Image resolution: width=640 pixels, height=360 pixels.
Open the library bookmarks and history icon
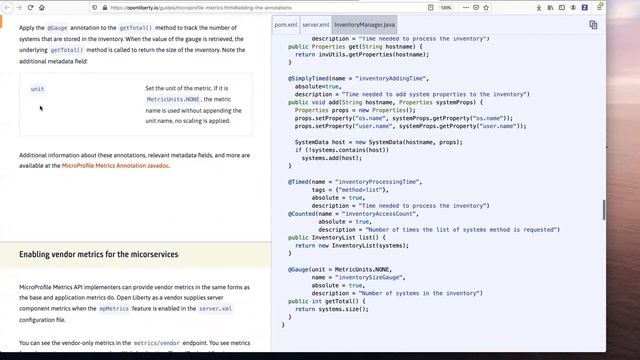click(550, 7)
